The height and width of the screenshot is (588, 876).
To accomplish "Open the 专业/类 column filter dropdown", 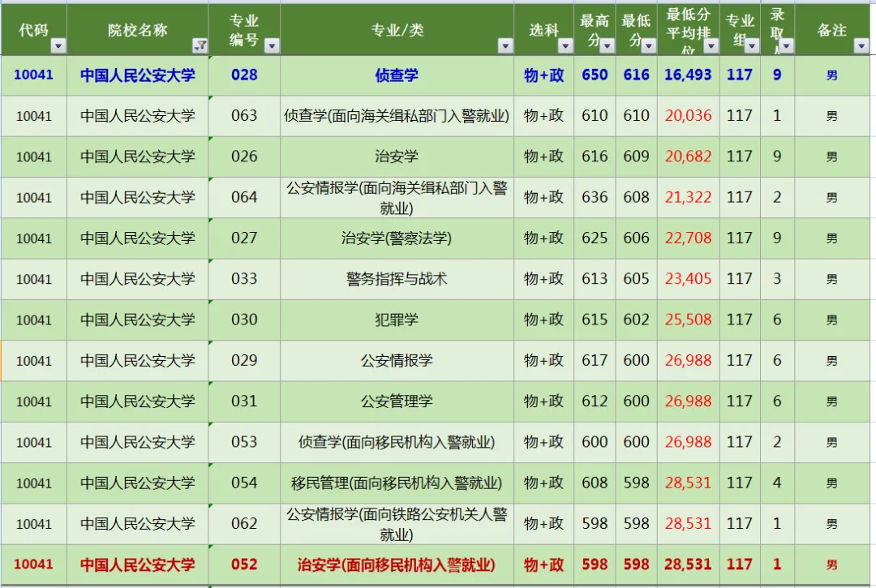I will [505, 45].
